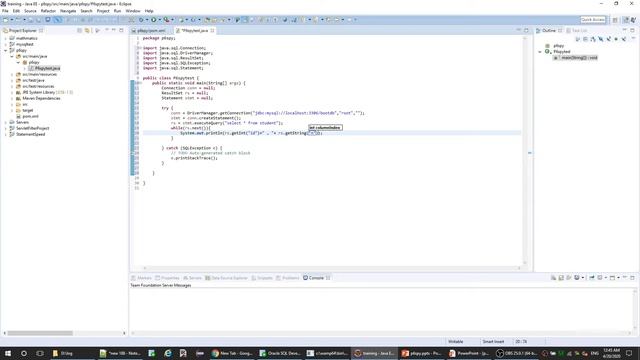Expand the src/main/resources folder
Image resolution: width=640 pixels, height=360 pixels.
[12, 74]
